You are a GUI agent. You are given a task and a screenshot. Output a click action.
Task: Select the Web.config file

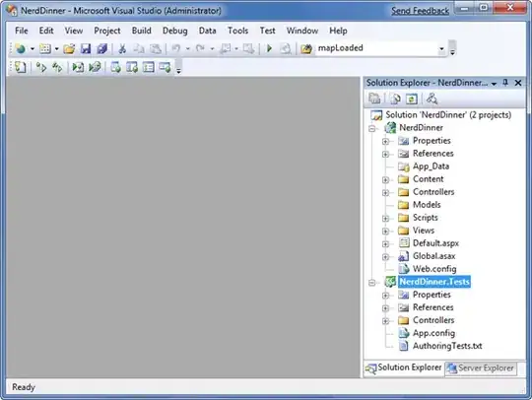pyautogui.click(x=434, y=269)
